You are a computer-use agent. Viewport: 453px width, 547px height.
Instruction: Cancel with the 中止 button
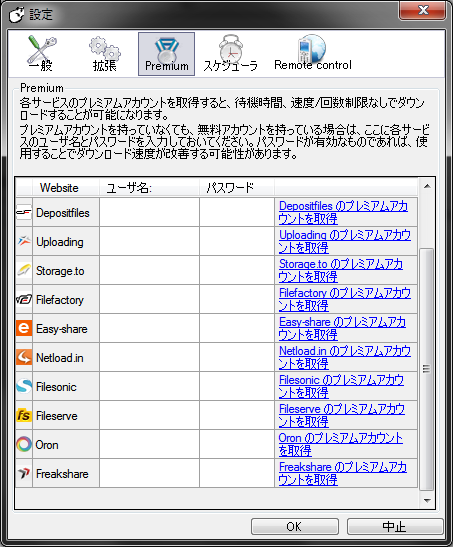pos(395,526)
